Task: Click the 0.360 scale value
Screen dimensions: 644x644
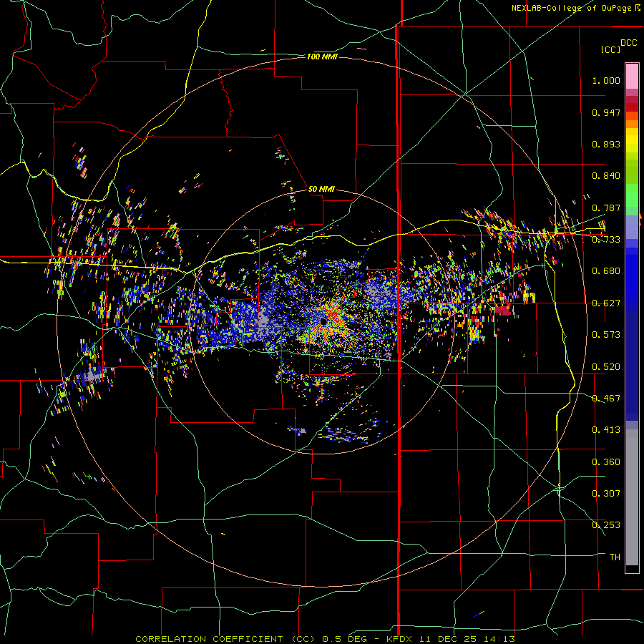Action: click(x=606, y=462)
